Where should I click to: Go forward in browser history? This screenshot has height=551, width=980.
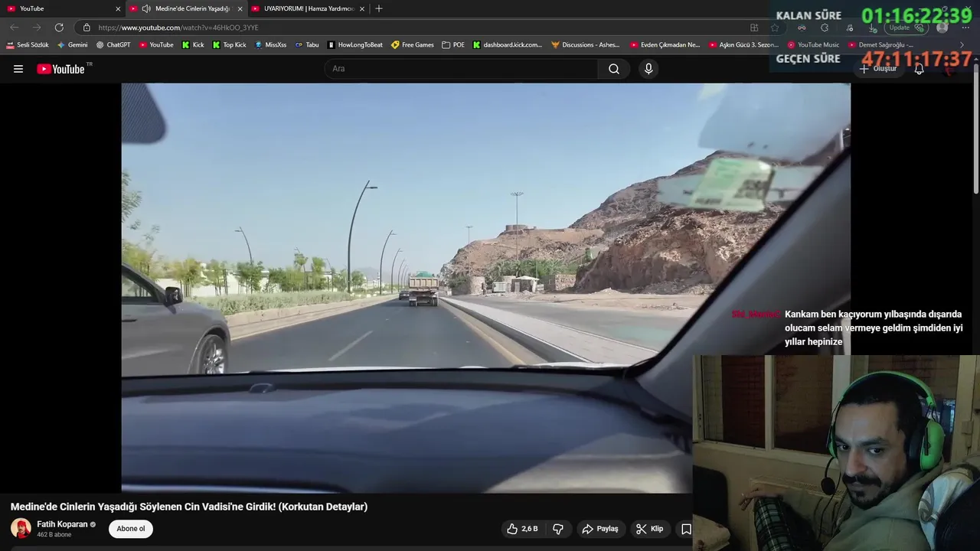pyautogui.click(x=36, y=28)
